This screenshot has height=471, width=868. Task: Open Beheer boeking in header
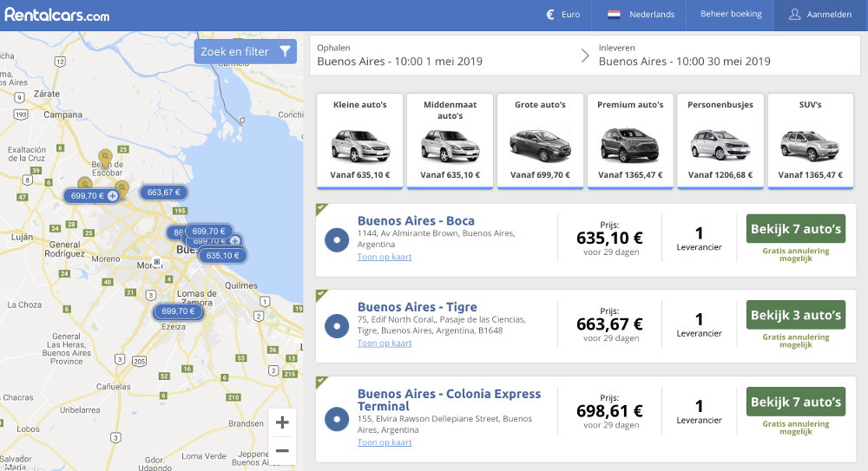[x=731, y=15]
